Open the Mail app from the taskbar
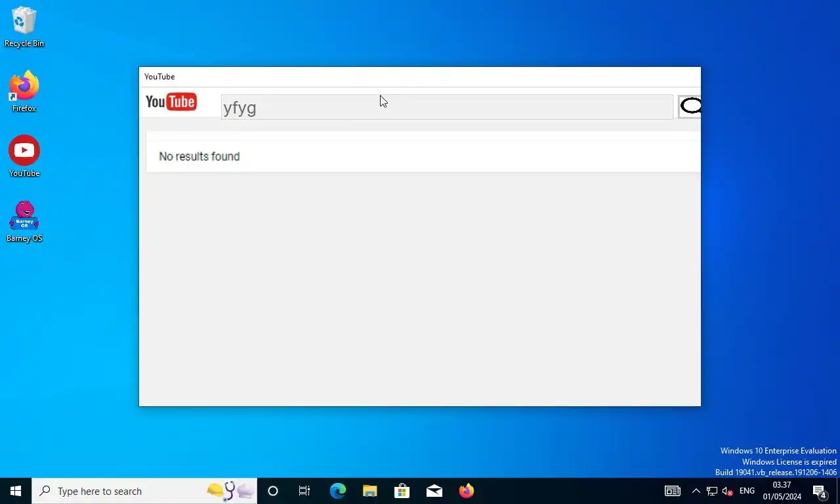The height and width of the screenshot is (504, 840). point(434,491)
